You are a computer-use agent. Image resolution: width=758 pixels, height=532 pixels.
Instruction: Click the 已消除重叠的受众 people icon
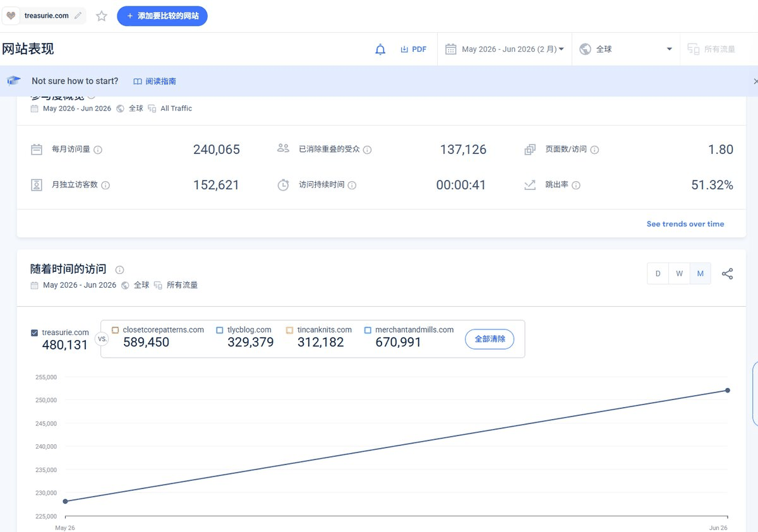point(283,148)
